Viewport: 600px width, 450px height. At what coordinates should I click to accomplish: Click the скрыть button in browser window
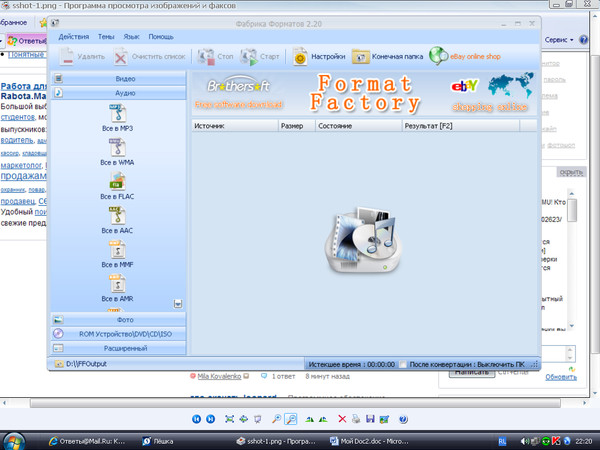pyautogui.click(x=571, y=173)
